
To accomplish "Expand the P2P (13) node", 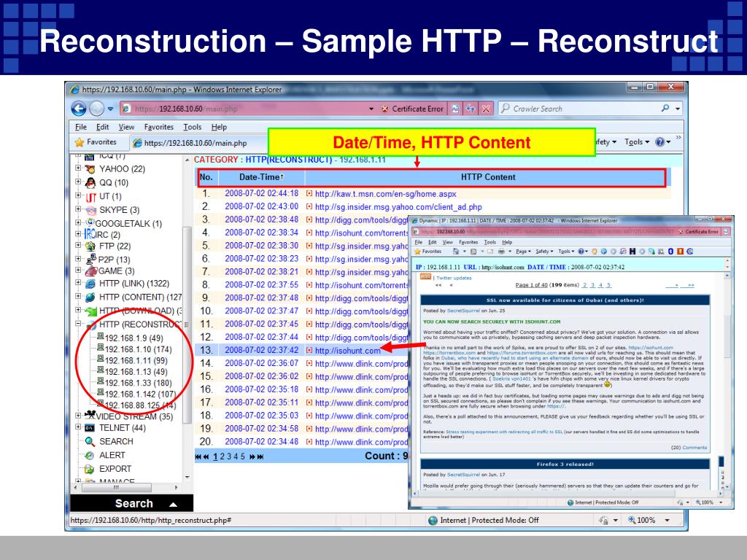I will (x=78, y=259).
